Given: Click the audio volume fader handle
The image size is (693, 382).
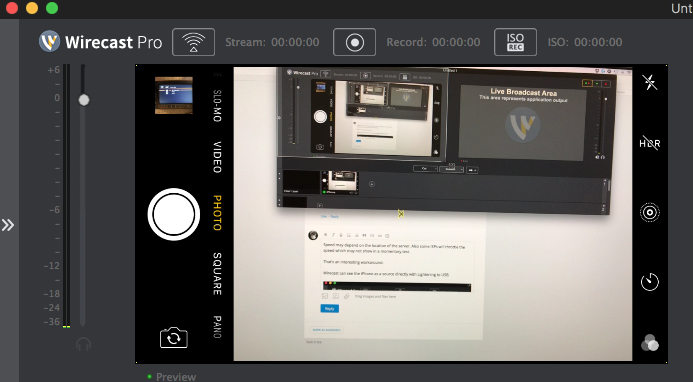Looking at the screenshot, I should coord(84,100).
